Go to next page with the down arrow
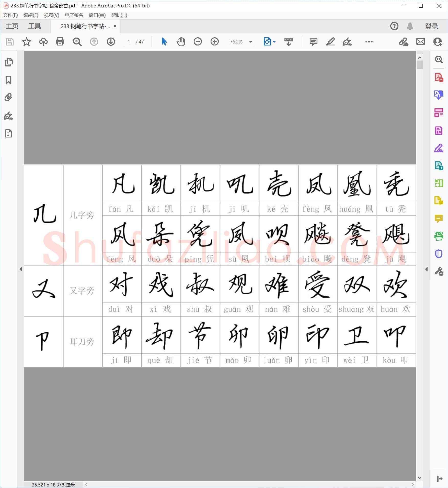The width and height of the screenshot is (448, 488). point(111,42)
